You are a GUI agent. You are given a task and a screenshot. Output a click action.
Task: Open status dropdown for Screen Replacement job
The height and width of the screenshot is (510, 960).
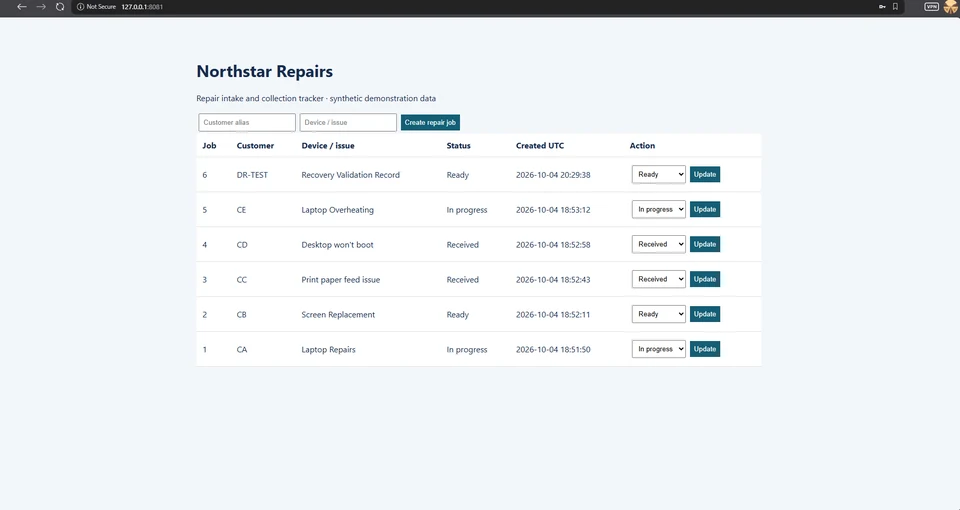[x=659, y=314]
